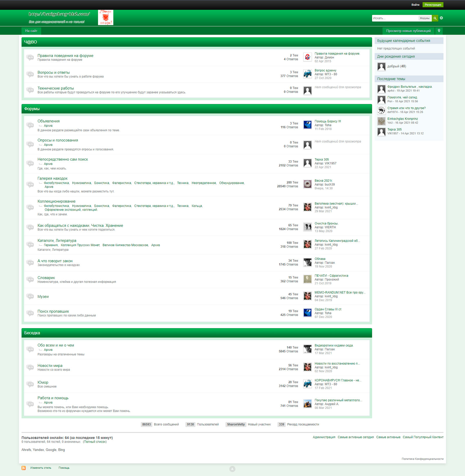
Task: Open the Форумы search scope dropdown
Action: 425,18
